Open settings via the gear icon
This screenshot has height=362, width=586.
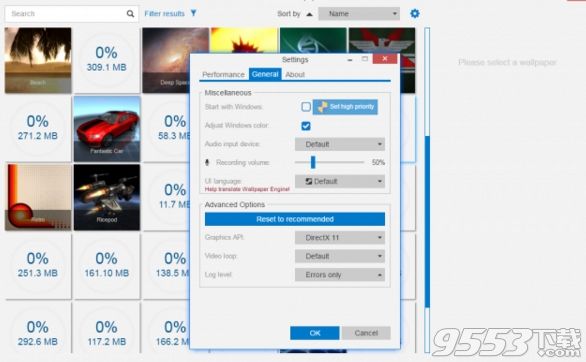coord(414,13)
